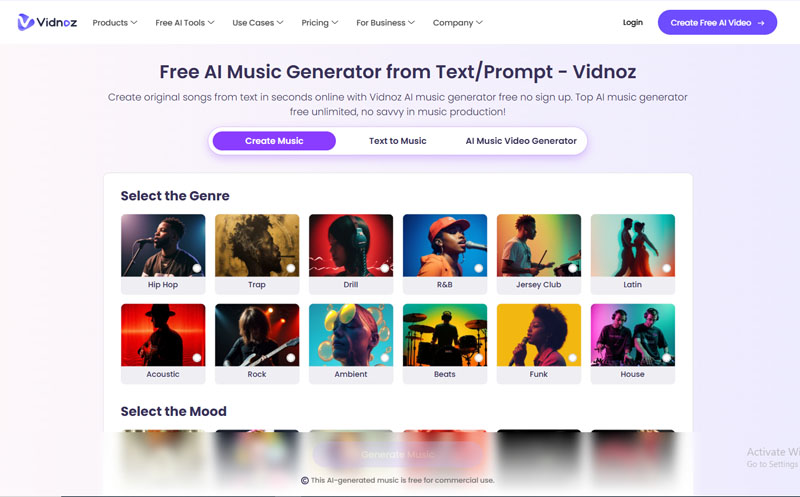The width and height of the screenshot is (800, 497).
Task: Switch to the Text to Music tab
Action: pos(397,141)
